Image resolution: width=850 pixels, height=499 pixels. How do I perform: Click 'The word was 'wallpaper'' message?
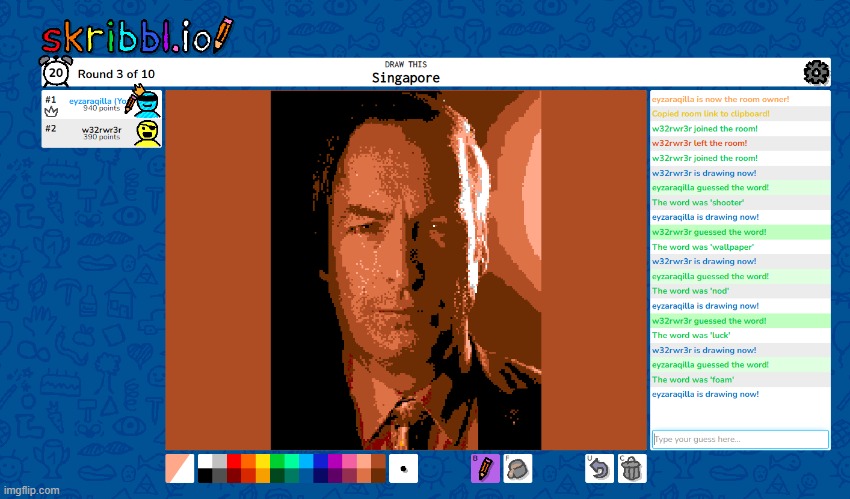[703, 247]
